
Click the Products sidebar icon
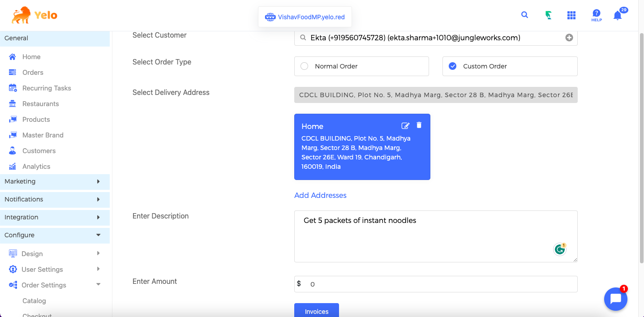pos(13,120)
